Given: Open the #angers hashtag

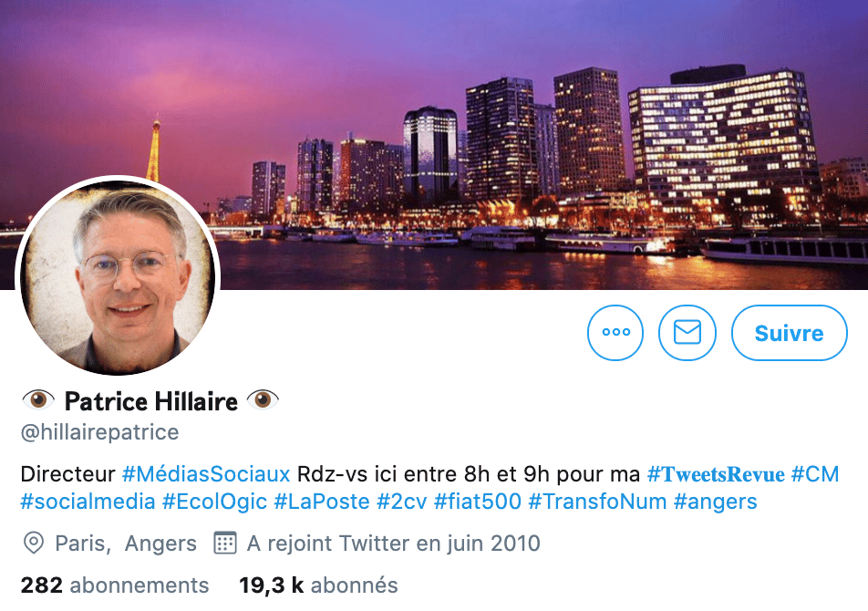Looking at the screenshot, I should click(x=715, y=502).
